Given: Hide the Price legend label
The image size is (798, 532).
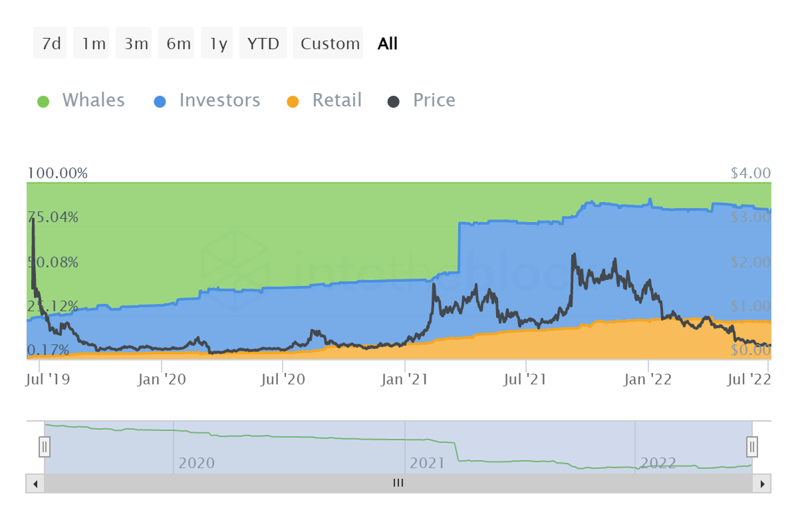Looking at the screenshot, I should tap(434, 100).
